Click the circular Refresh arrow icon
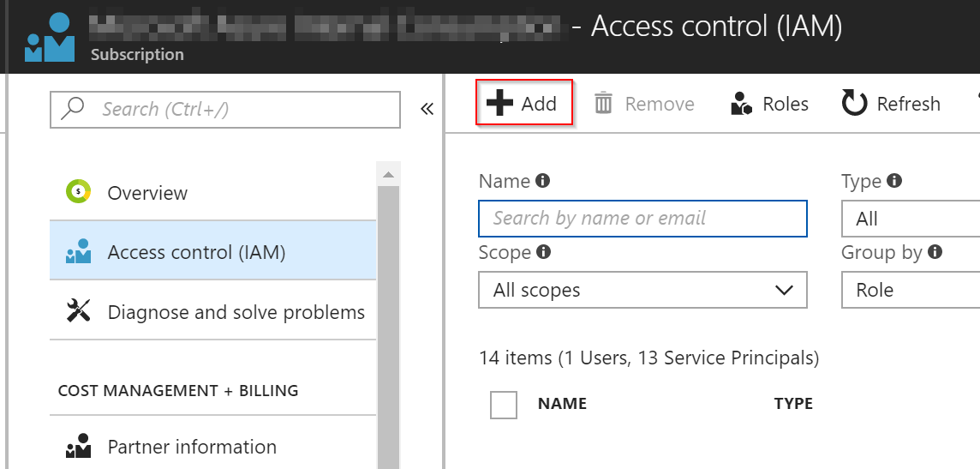This screenshot has width=980, height=469. coord(854,103)
